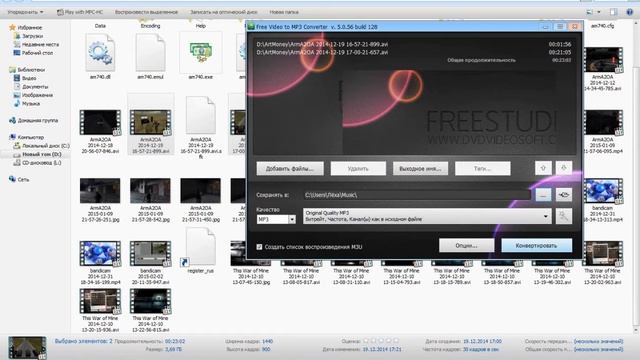Select the ArmA2OA 16-57-21-899.avi video thumbnail
The image size is (640, 360).
coord(150,122)
